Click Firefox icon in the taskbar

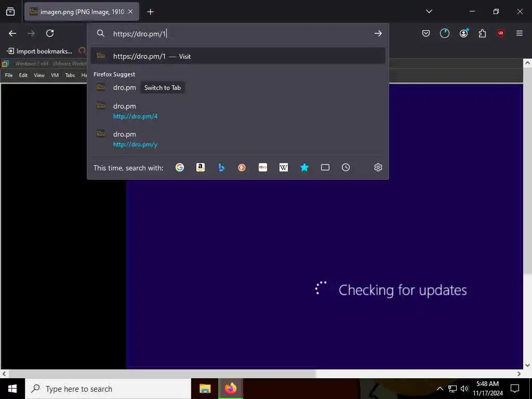tap(230, 389)
